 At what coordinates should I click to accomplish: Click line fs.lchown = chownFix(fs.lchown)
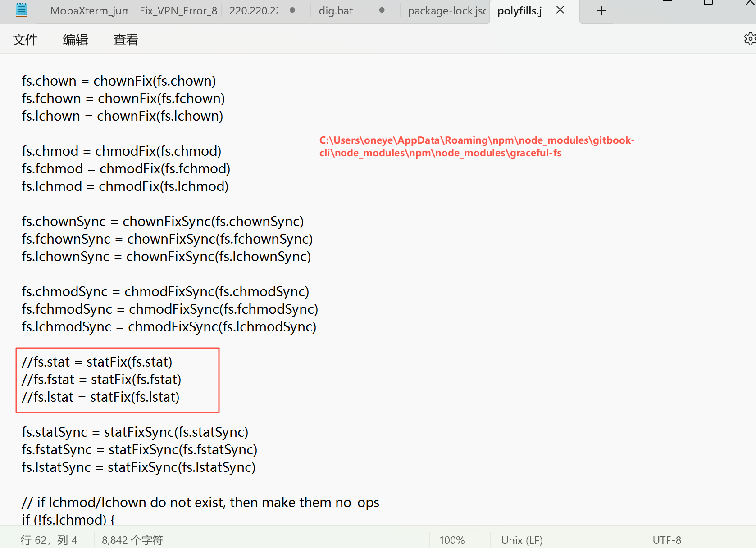(123, 116)
